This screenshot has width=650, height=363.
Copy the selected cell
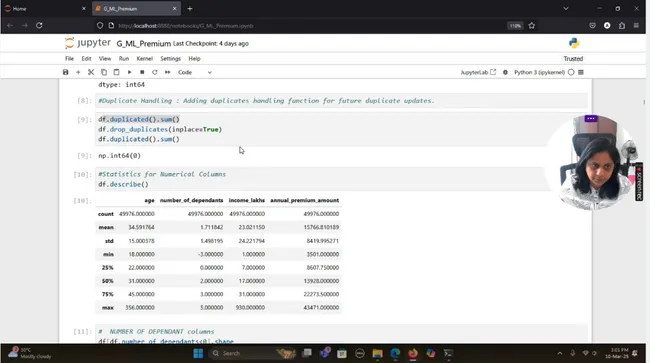[x=104, y=72]
